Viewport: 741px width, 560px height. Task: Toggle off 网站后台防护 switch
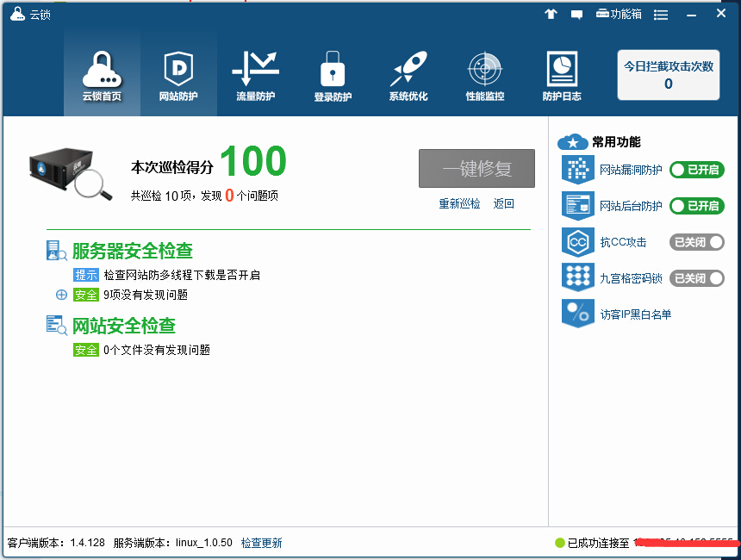[x=696, y=206]
